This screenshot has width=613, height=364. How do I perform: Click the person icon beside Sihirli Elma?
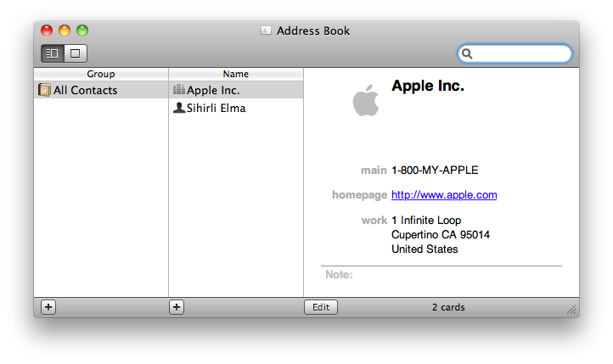point(178,108)
